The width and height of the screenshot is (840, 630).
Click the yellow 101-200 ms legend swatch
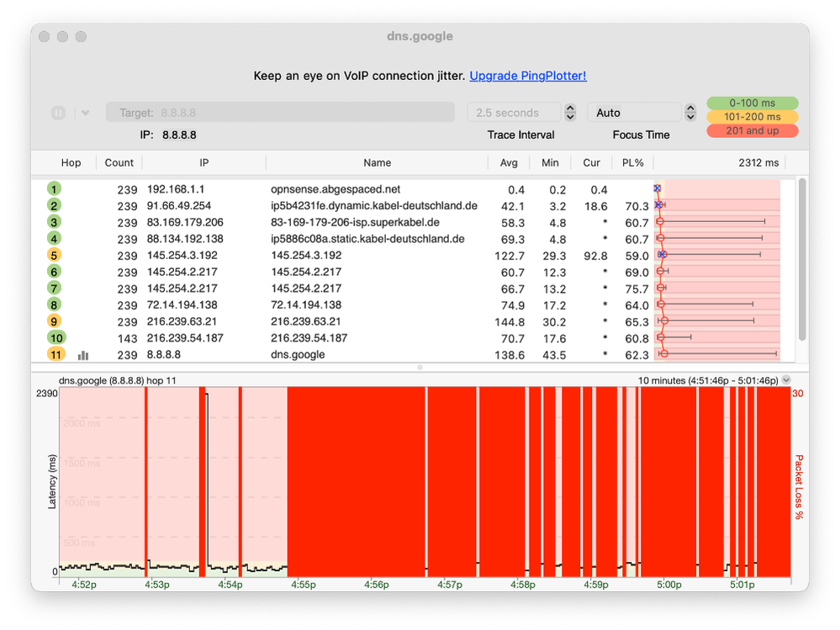[753, 117]
